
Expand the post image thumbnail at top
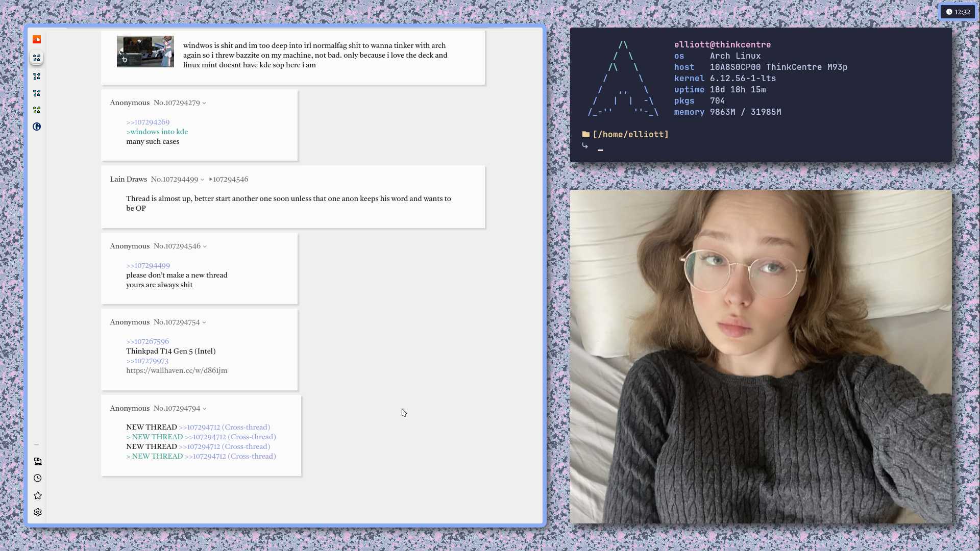point(145,52)
